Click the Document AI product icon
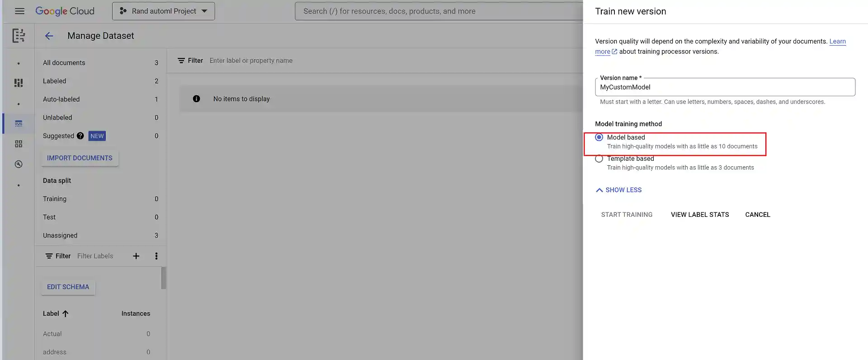This screenshot has height=360, width=868. pyautogui.click(x=19, y=35)
